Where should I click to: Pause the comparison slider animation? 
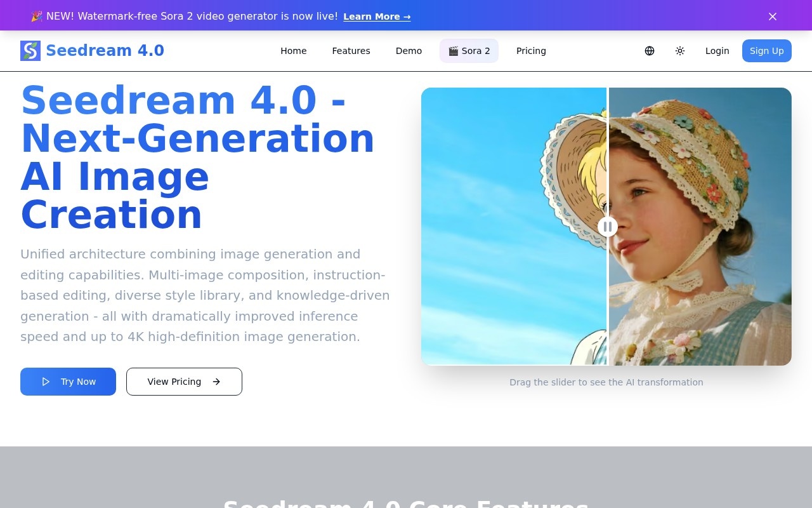tap(608, 226)
